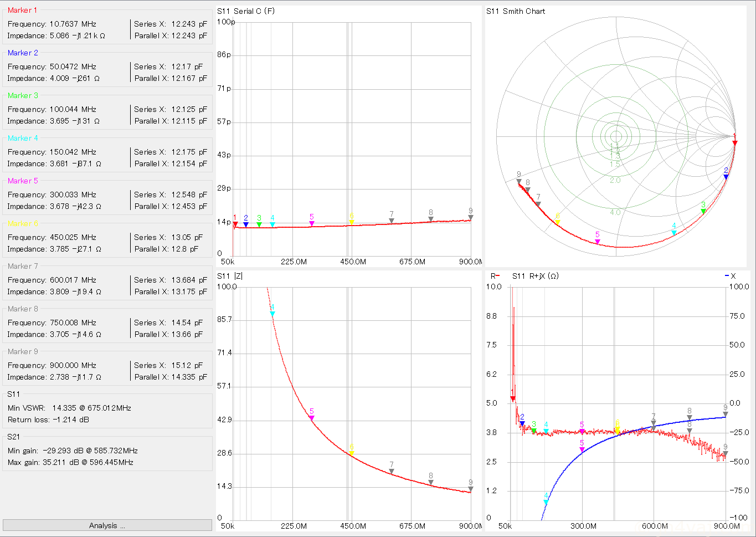This screenshot has width=756, height=537.
Task: Choose magenta marker 5 on the |Z| chart
Action: pos(312,418)
